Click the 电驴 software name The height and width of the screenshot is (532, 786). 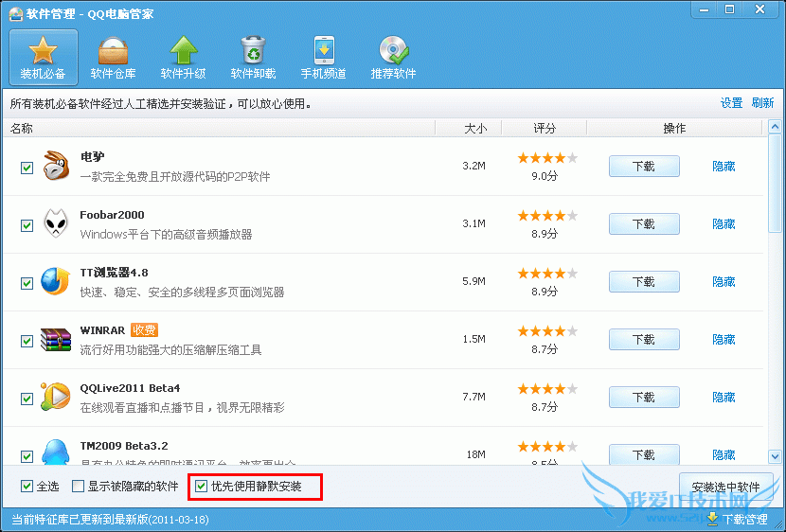pyautogui.click(x=92, y=157)
